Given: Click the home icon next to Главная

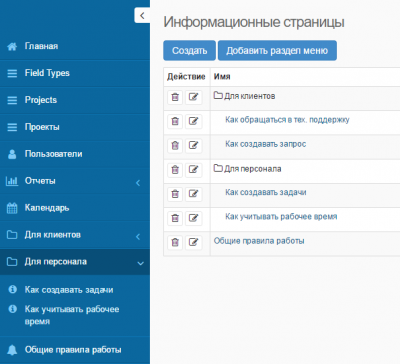Looking at the screenshot, I should tap(12, 46).
